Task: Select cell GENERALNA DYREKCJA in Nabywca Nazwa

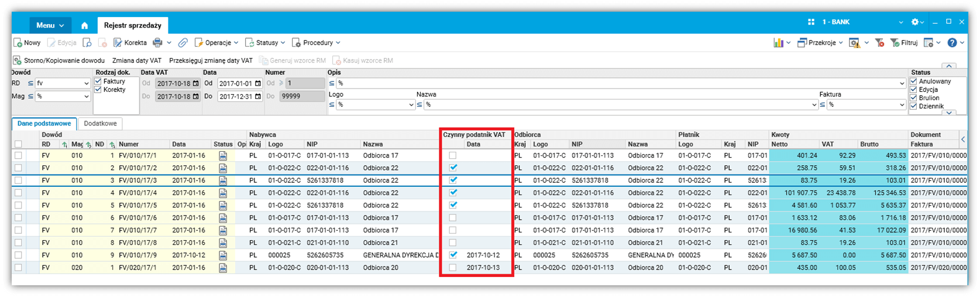Action: [x=400, y=255]
